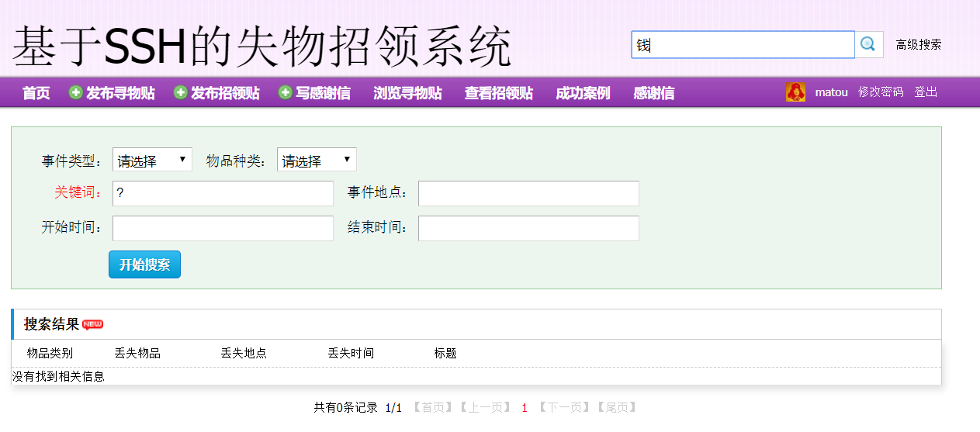The height and width of the screenshot is (432, 980).
Task: Click the magnifier search icon button
Action: click(x=869, y=45)
